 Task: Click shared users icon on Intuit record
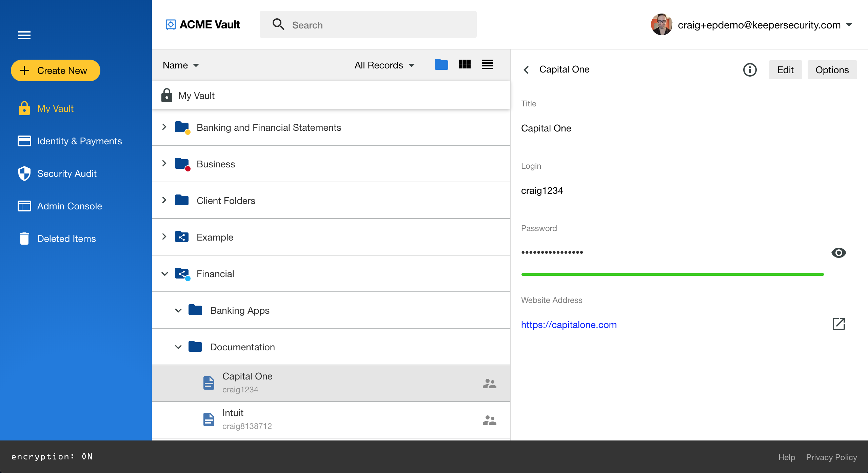[489, 420]
